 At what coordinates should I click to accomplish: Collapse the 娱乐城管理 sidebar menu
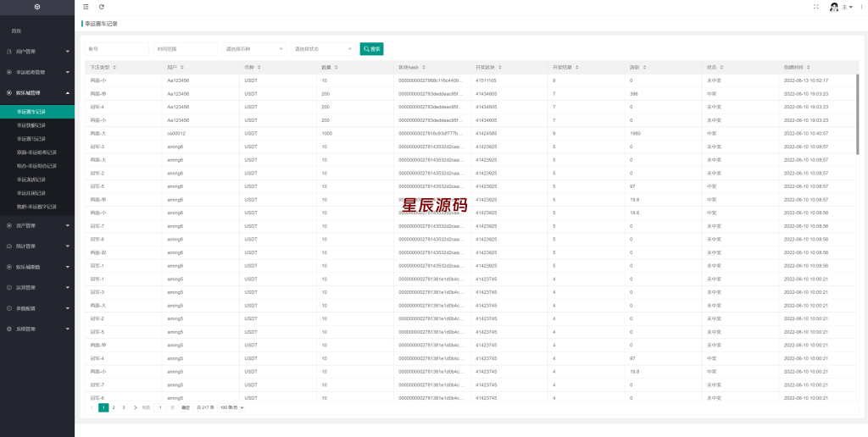coord(37,93)
